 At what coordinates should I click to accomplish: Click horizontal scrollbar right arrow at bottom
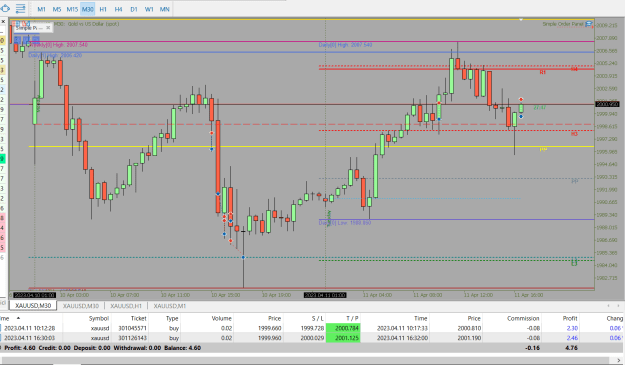click(x=619, y=360)
